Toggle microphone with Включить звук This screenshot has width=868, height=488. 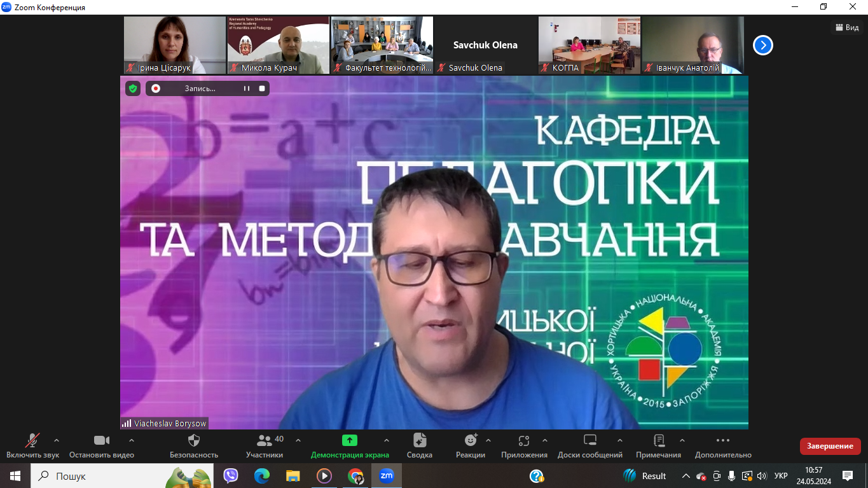tap(32, 440)
